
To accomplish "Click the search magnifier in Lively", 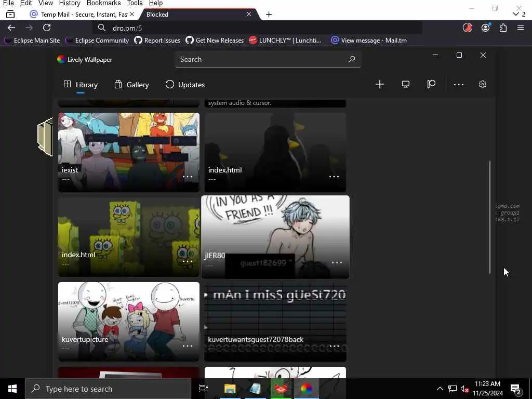I will click(x=352, y=59).
